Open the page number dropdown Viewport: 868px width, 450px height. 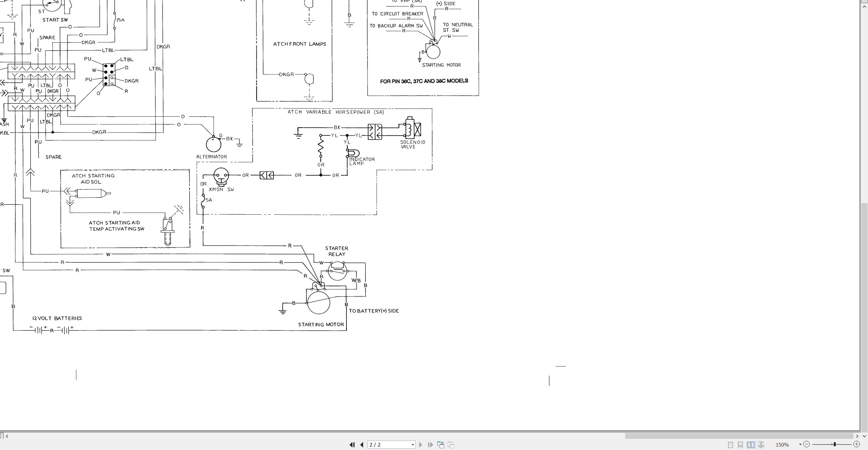413,445
